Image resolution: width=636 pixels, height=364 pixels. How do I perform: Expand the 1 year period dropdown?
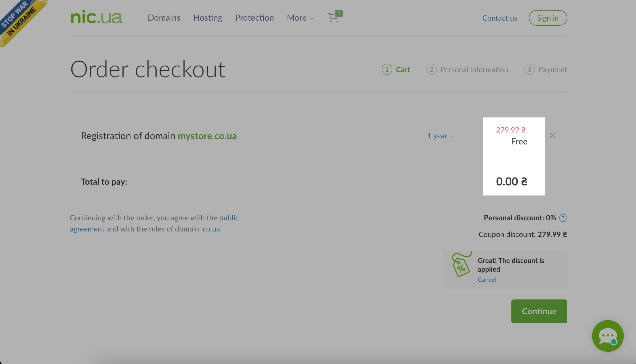(440, 136)
